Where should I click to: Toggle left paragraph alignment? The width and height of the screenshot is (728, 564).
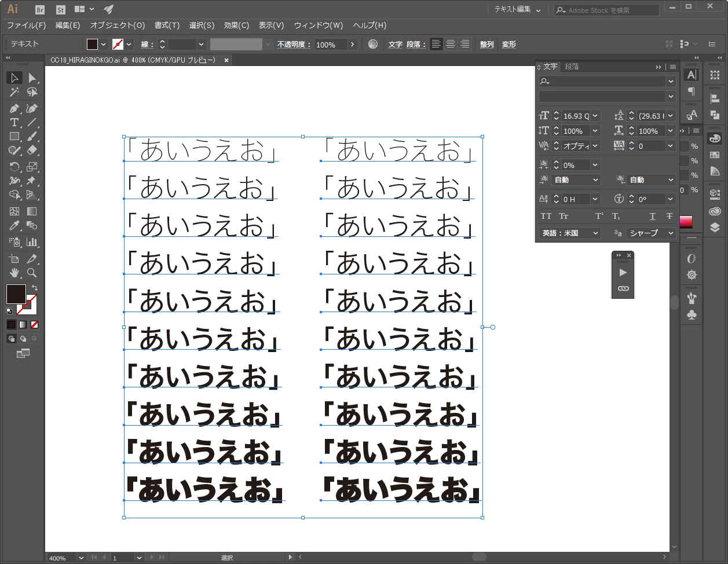436,44
